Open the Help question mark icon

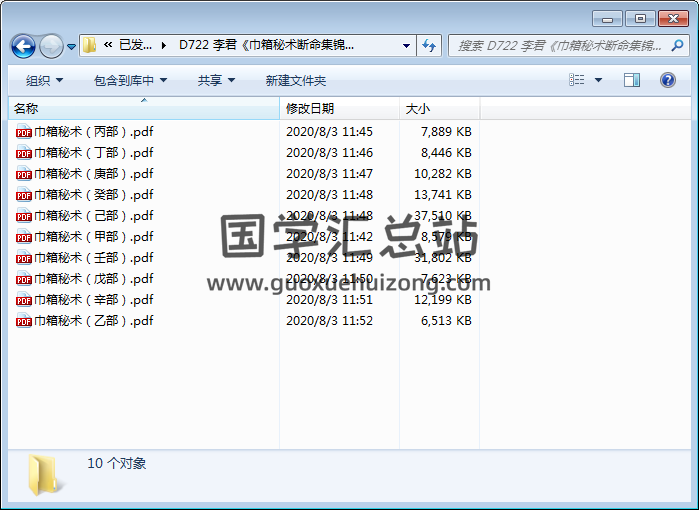coord(668,80)
